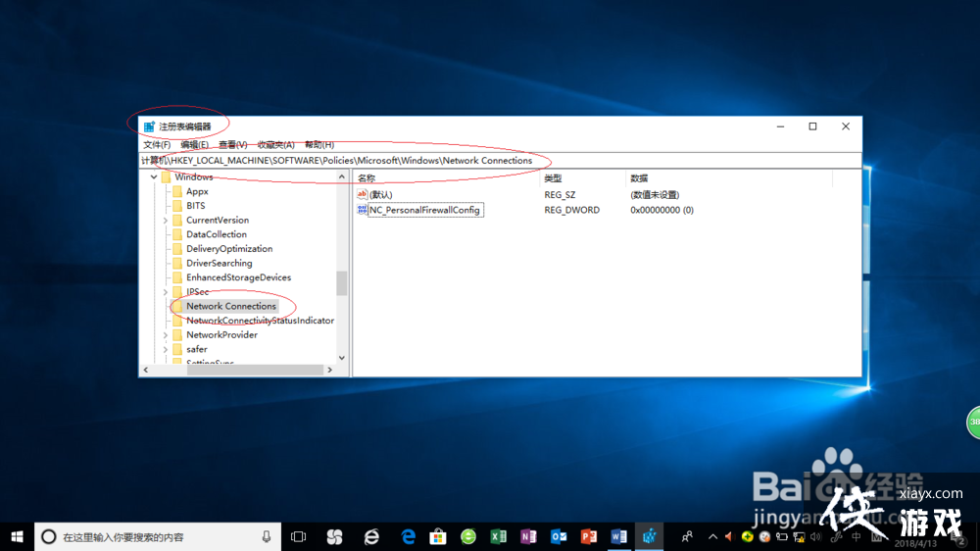
Task: Select the safer key
Action: click(196, 350)
